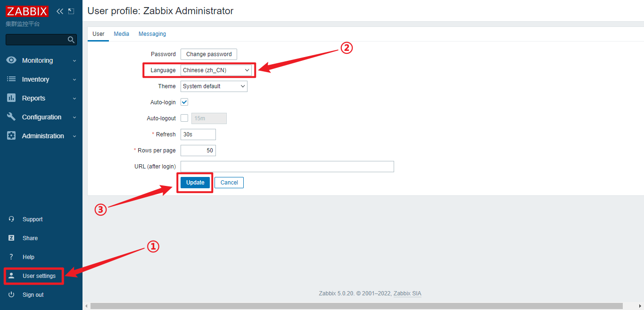Expand the Reports menu chevron
This screenshot has height=310, width=644.
click(74, 99)
